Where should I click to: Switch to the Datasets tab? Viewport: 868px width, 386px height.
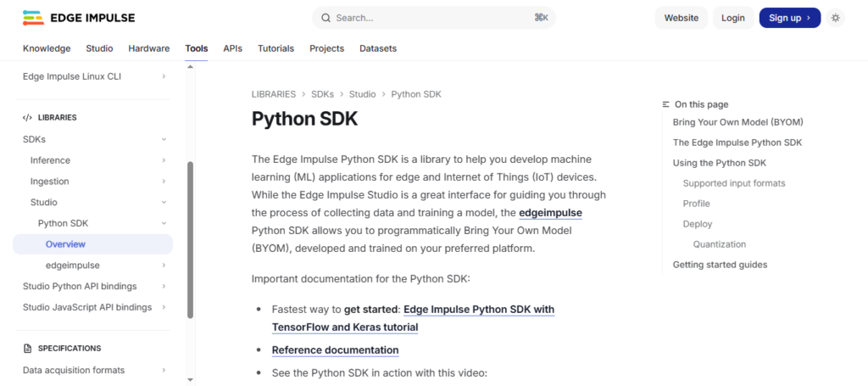click(378, 48)
